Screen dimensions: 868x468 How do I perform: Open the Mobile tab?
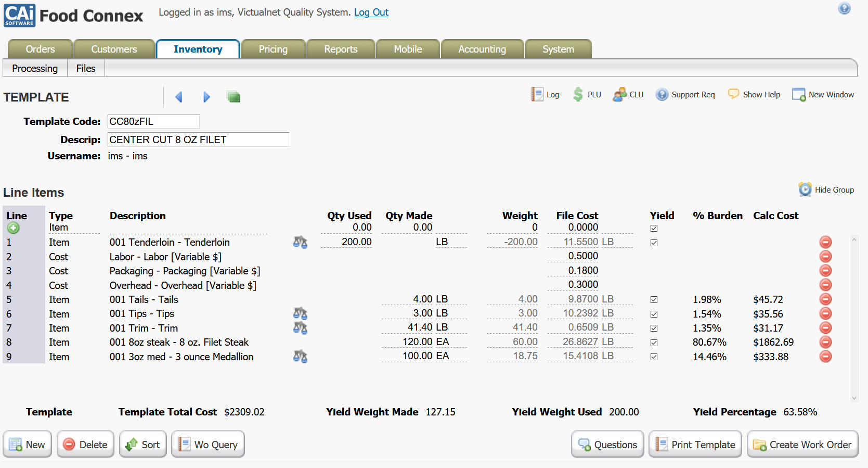408,49
